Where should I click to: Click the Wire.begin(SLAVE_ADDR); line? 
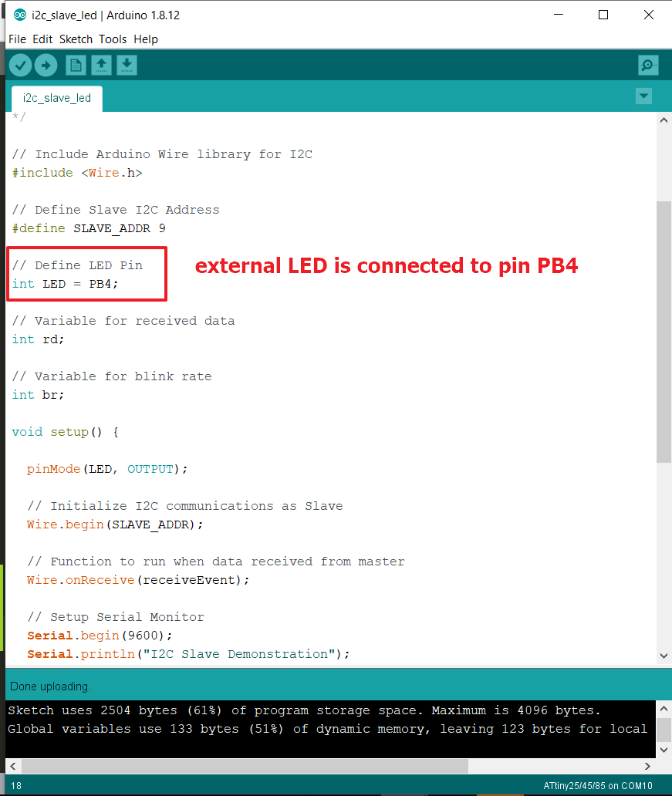coord(115,524)
